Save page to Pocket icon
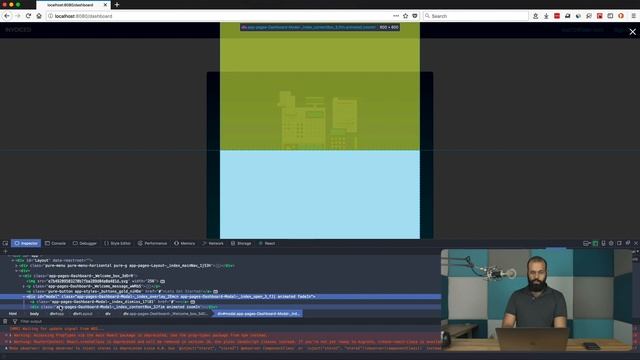 tap(415, 16)
